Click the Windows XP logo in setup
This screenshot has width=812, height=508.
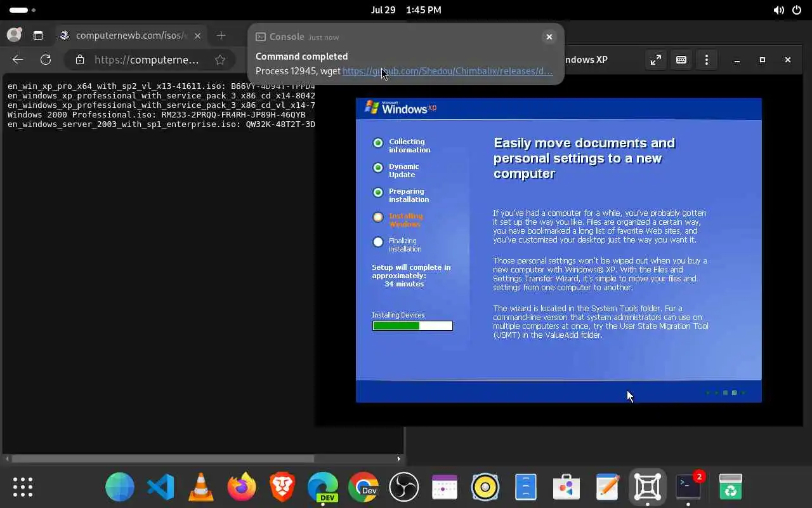pyautogui.click(x=401, y=107)
